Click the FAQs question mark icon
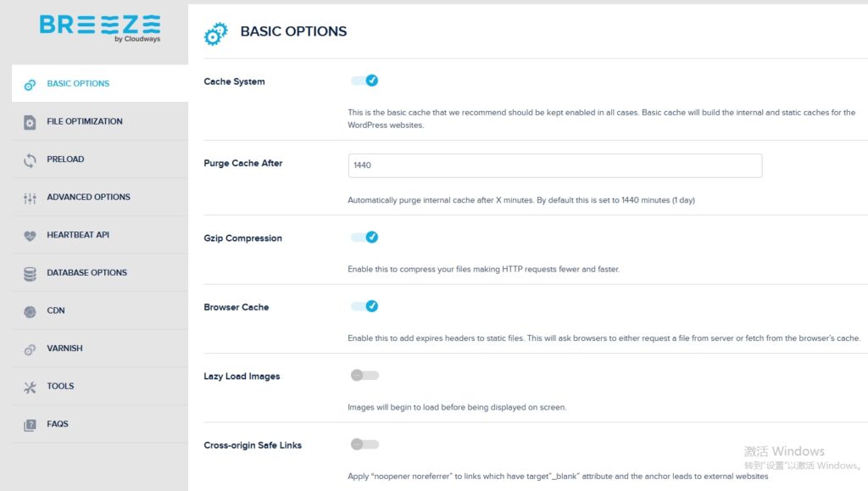Viewport: 868px width, 491px height. [30, 425]
